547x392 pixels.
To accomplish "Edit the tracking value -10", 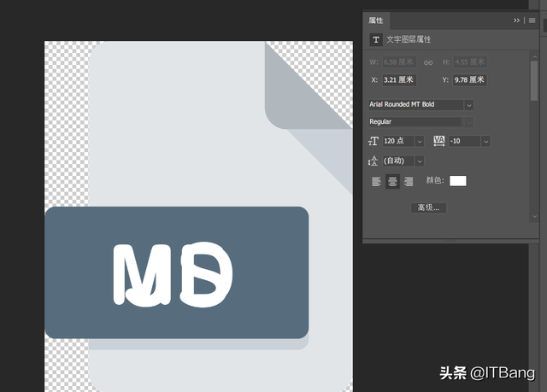I will (465, 141).
